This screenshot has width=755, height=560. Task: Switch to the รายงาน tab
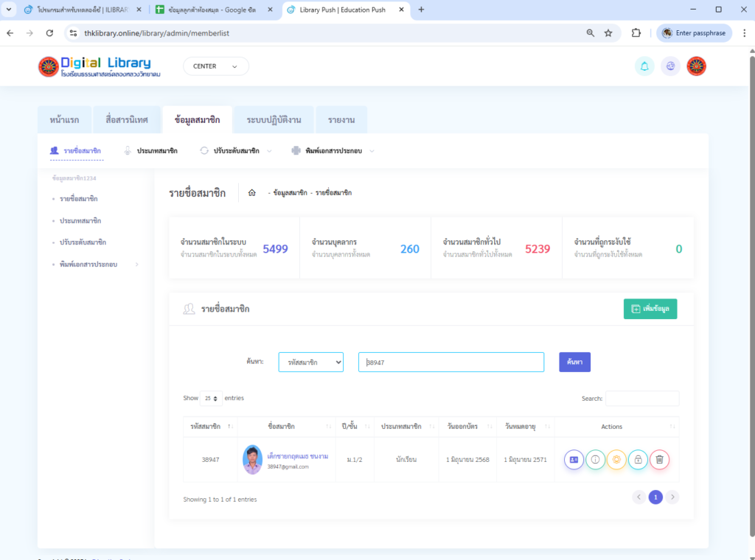click(341, 119)
